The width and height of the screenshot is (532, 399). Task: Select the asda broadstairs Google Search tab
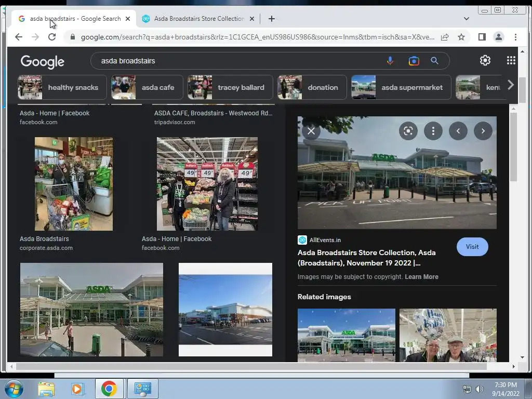pos(74,19)
